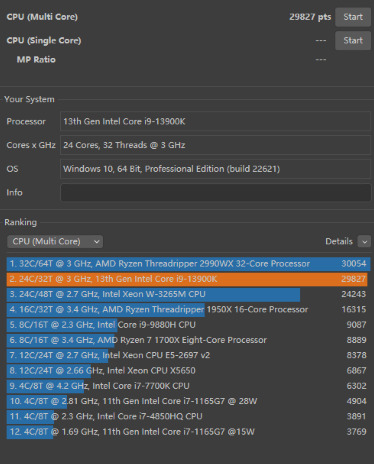Select the Core i7-7700K ranking row
Image resolution: width=374 pixels, height=464 pixels.
click(188, 386)
